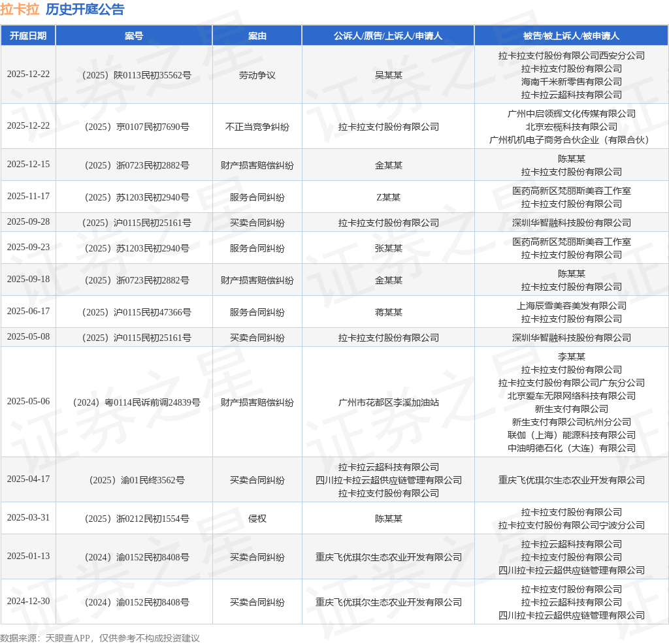
Task: Click plaintiff 蒋某某
Action: 388,312
